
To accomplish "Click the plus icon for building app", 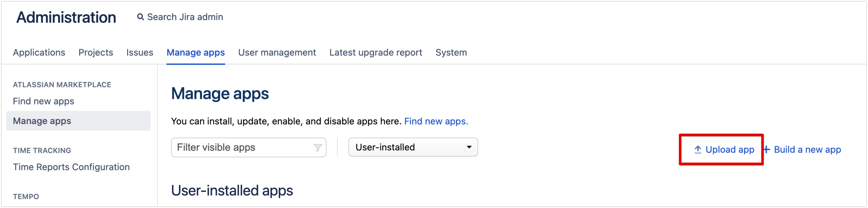I will (x=767, y=149).
